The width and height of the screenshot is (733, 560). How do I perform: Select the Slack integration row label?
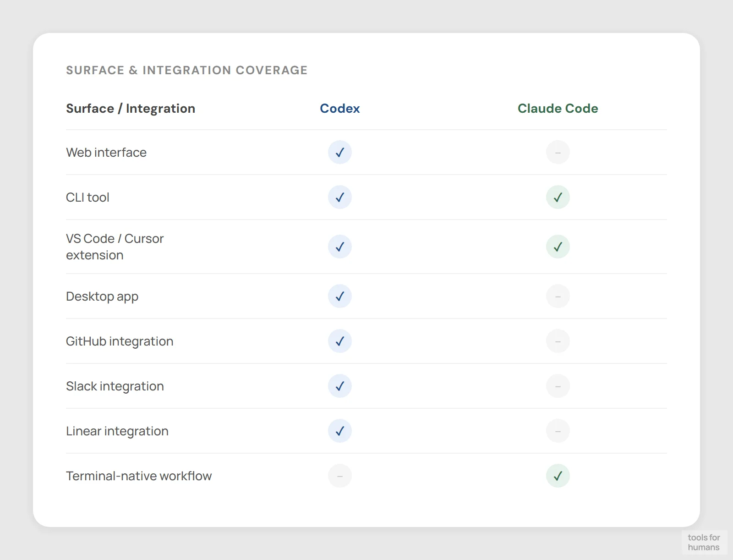pos(115,386)
